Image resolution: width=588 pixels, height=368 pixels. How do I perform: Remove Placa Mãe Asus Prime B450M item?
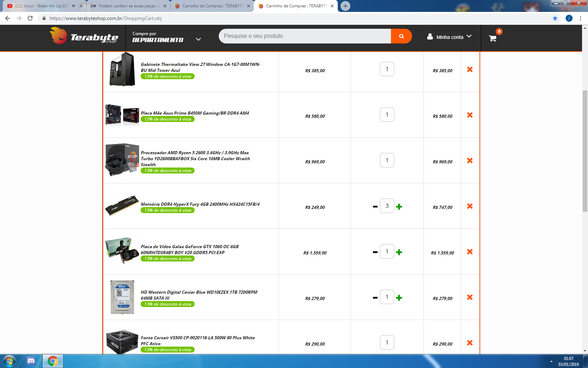coord(470,115)
